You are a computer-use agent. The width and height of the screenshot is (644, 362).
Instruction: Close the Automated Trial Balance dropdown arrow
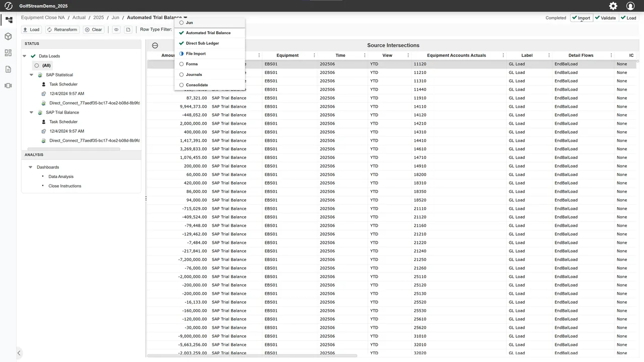[186, 18]
